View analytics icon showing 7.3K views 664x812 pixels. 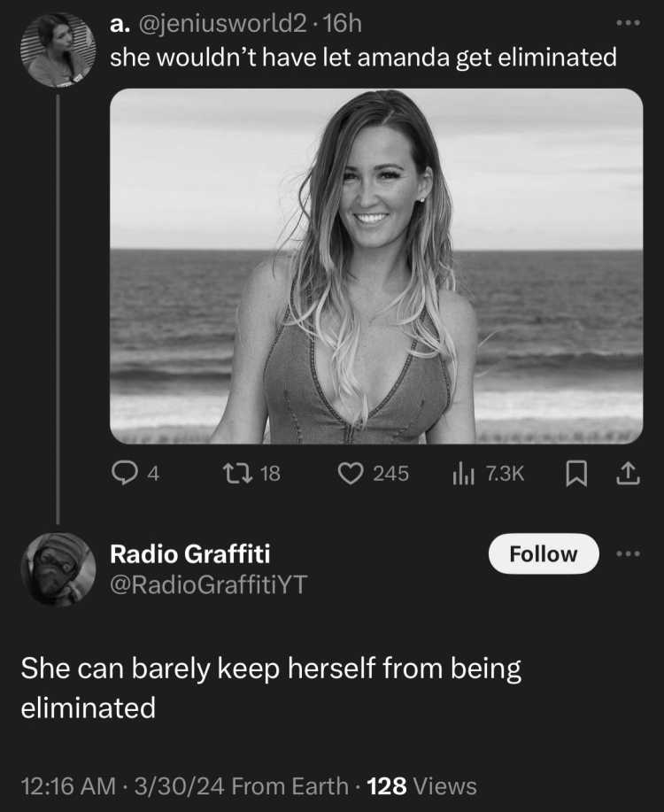coord(463,474)
